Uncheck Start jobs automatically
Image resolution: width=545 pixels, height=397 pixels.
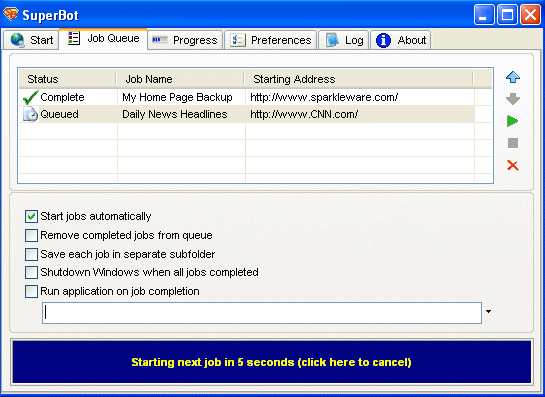click(x=31, y=216)
